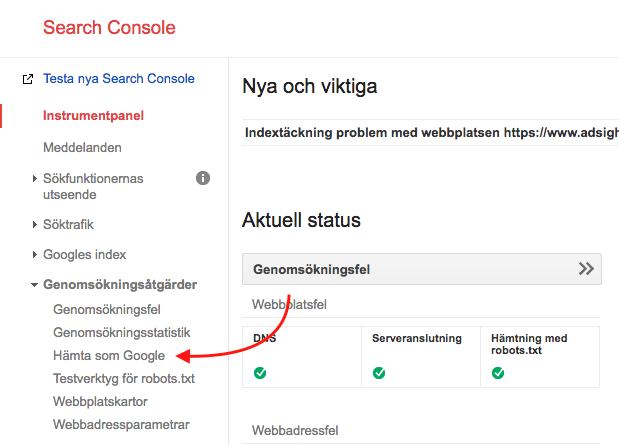Click the external link icon beside Testa nya Search Console
The height and width of the screenshot is (445, 619).
(x=28, y=79)
